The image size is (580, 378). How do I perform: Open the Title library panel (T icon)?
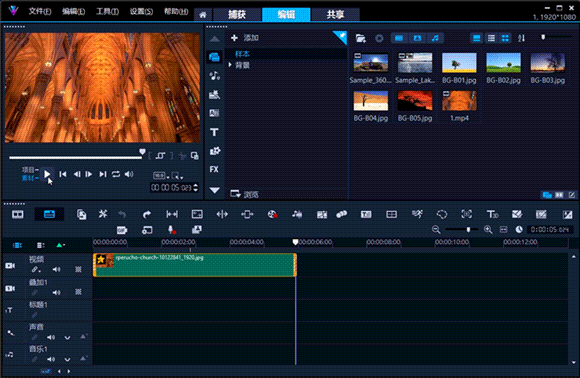click(x=214, y=132)
